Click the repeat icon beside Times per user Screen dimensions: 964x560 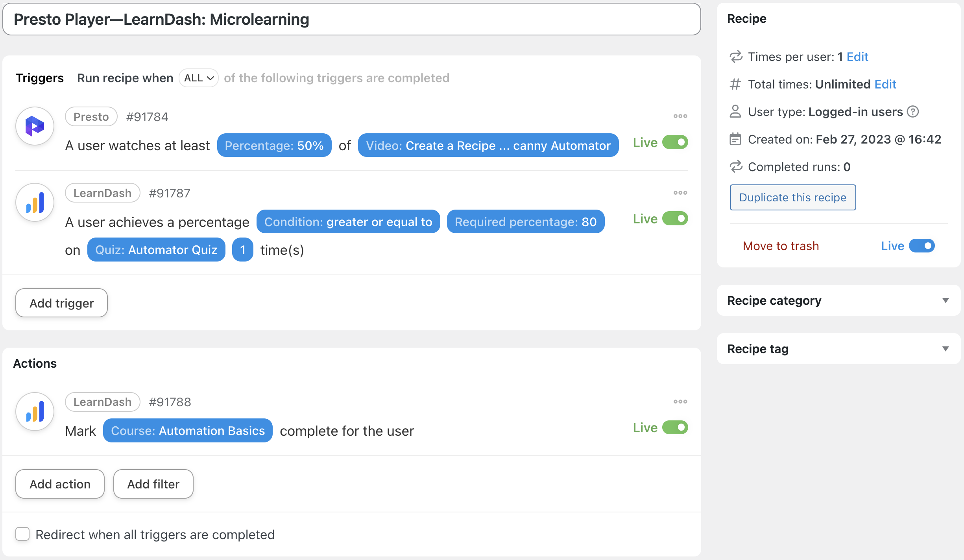(x=736, y=57)
